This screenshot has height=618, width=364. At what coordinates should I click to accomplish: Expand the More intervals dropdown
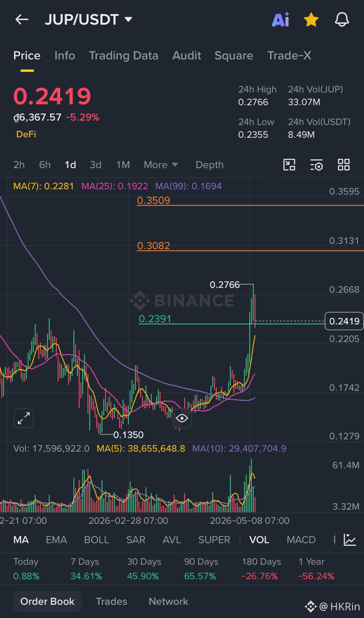point(161,165)
